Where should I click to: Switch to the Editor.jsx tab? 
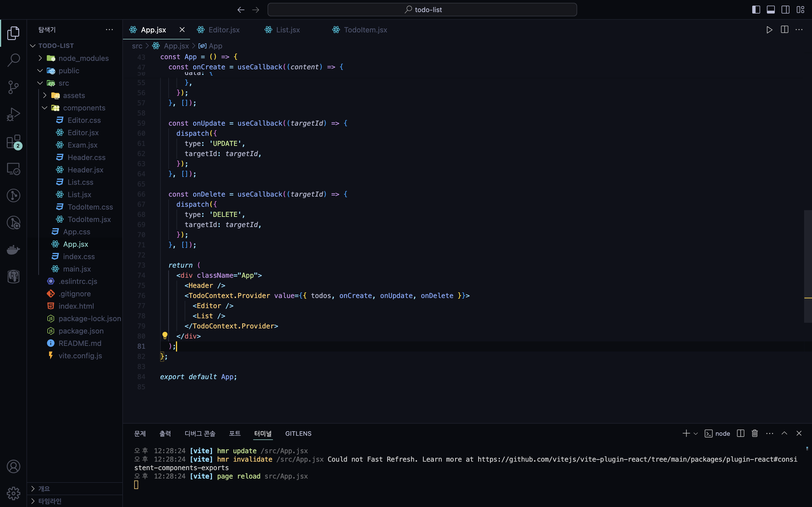(x=224, y=30)
